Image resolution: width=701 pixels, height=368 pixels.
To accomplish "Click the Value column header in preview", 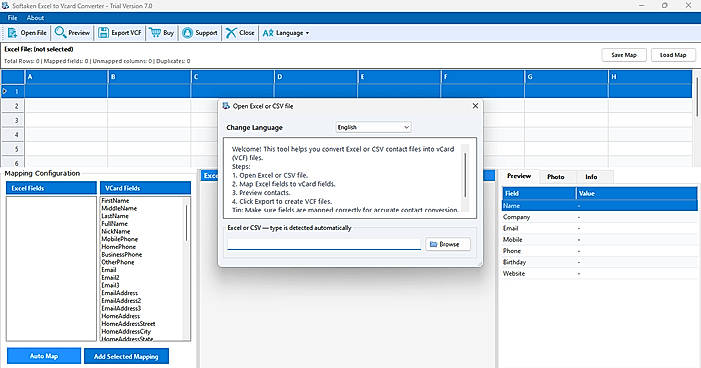I will pos(637,193).
